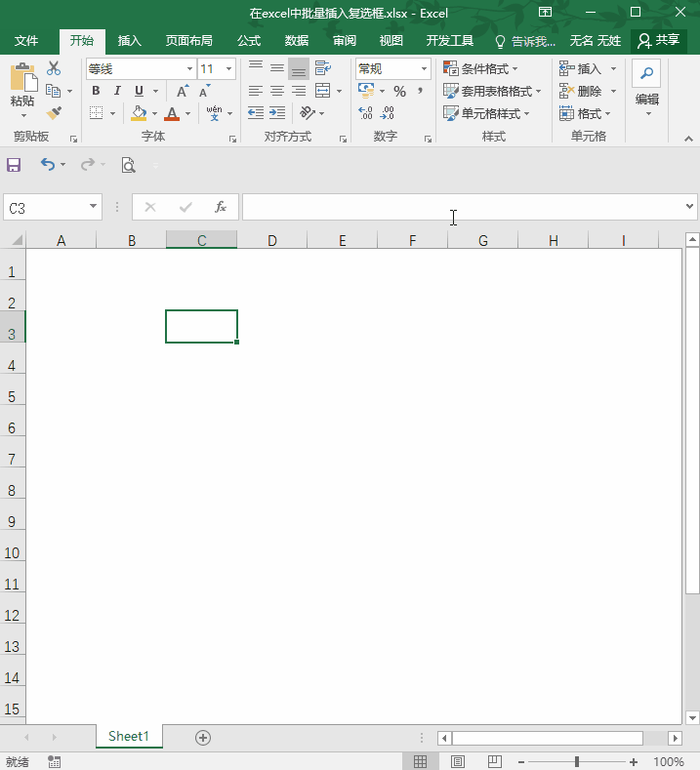Screen dimensions: 700x770
Task: Switch to the 页面布局 tab
Action: click(189, 41)
